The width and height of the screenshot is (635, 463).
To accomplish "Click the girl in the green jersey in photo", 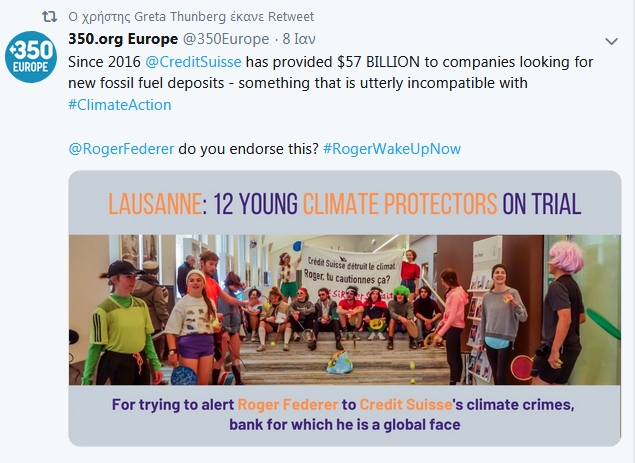I will tap(121, 323).
